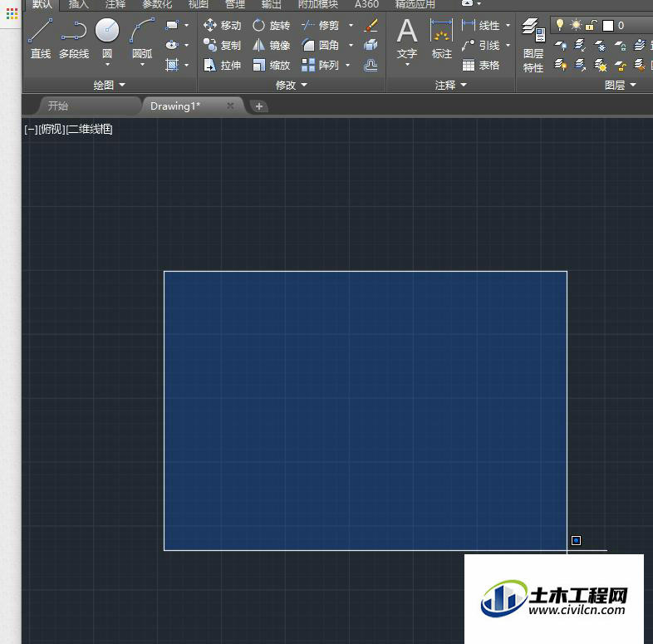Click the white layer color swatch
The width and height of the screenshot is (653, 644).
pos(607,26)
